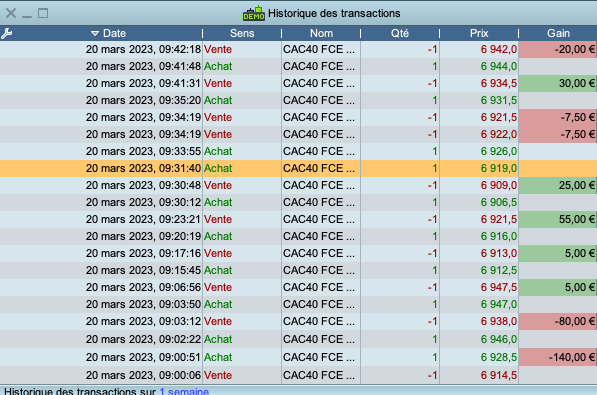The image size is (597, 395).
Task: Click the 55,00 € gain cell
Action: (x=558, y=219)
